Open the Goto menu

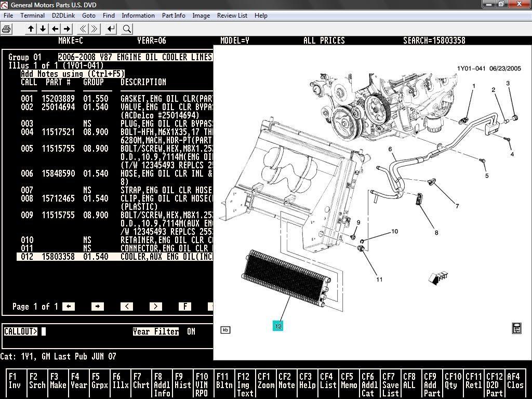point(88,16)
